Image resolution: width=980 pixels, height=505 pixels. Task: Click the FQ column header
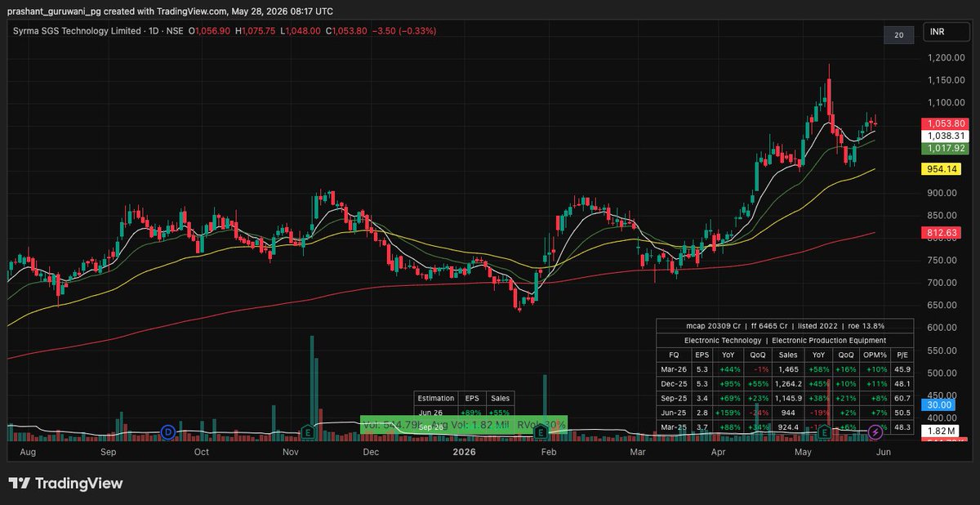click(674, 355)
